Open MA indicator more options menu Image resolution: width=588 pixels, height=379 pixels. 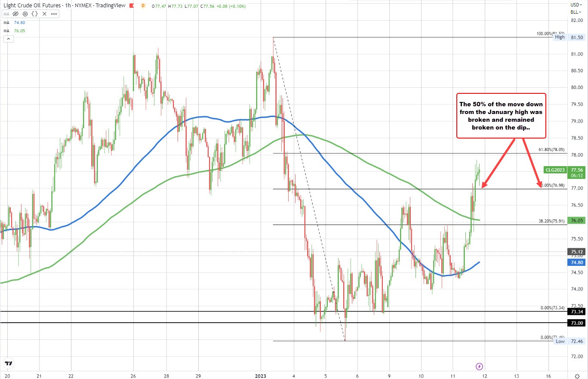pyautogui.click(x=54, y=14)
